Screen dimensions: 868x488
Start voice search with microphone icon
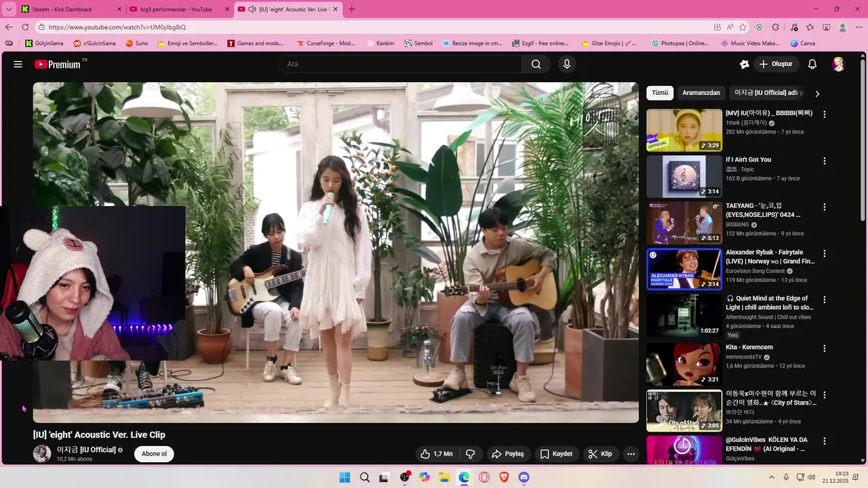pyautogui.click(x=567, y=64)
